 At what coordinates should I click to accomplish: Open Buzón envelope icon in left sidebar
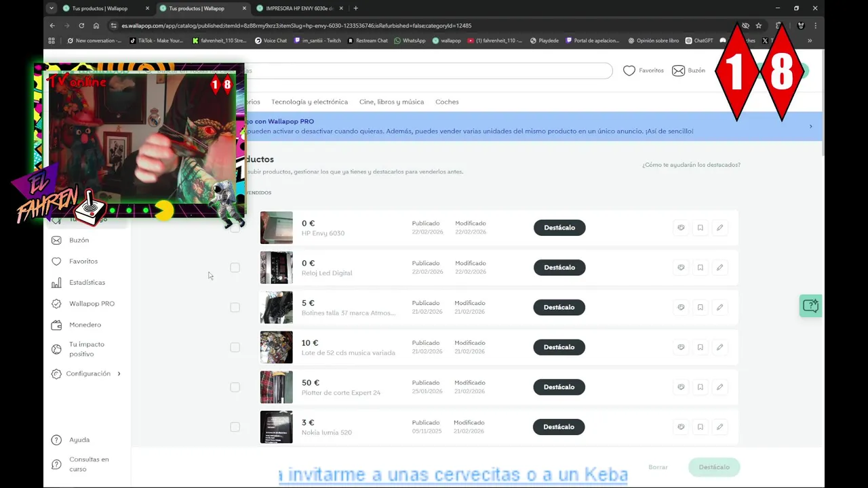56,240
